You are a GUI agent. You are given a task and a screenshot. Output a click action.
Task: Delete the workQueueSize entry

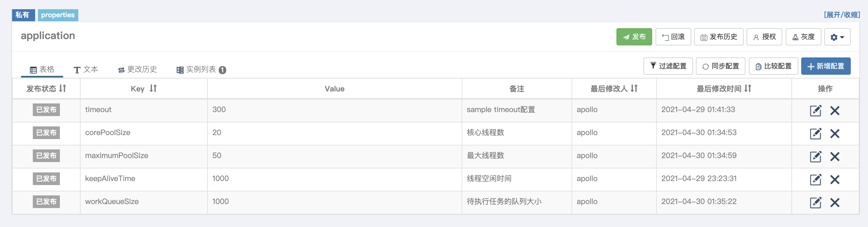pos(835,203)
